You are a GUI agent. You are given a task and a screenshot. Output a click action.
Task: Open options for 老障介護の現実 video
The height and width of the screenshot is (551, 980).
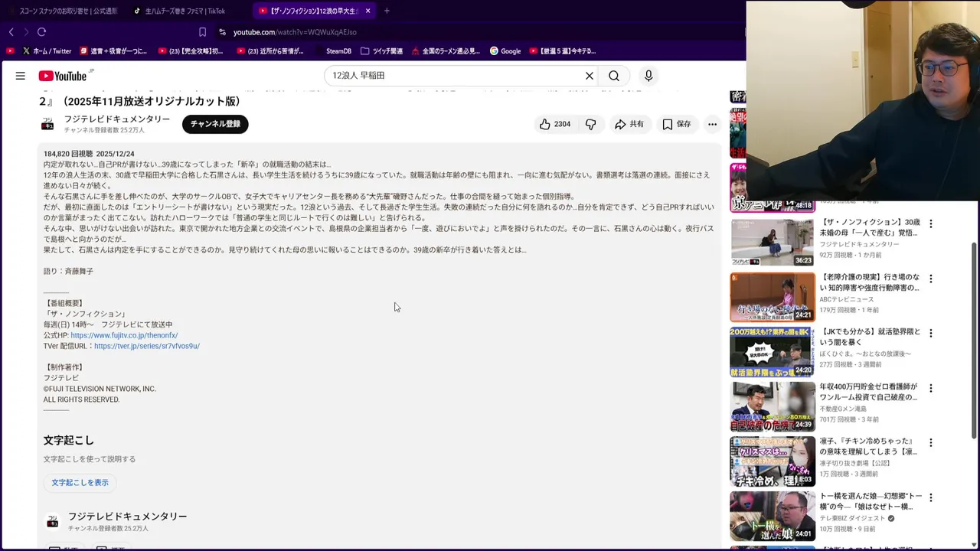931,279
